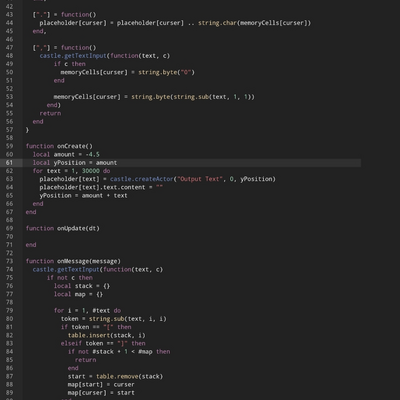Image resolution: width=400 pixels, height=400 pixels.
Task: Click castle.createActor call on line 63
Action: pyautogui.click(x=142, y=179)
